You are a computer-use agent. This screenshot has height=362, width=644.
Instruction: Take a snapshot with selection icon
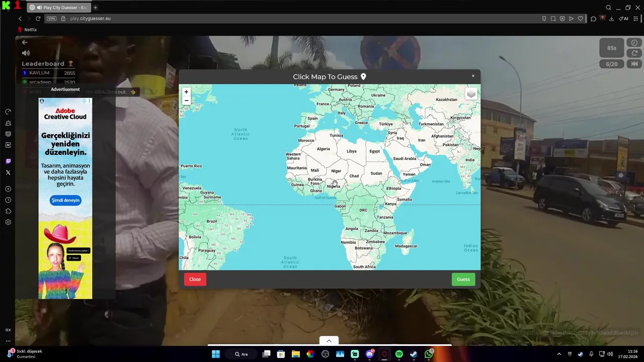(x=553, y=19)
